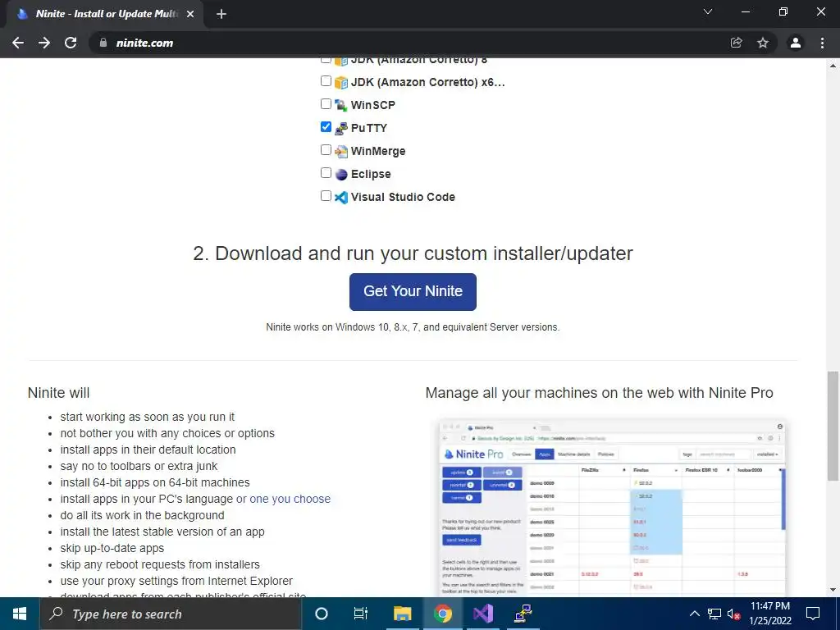The height and width of the screenshot is (630, 840).
Task: Click the scrollbar down arrow
Action: (833, 590)
